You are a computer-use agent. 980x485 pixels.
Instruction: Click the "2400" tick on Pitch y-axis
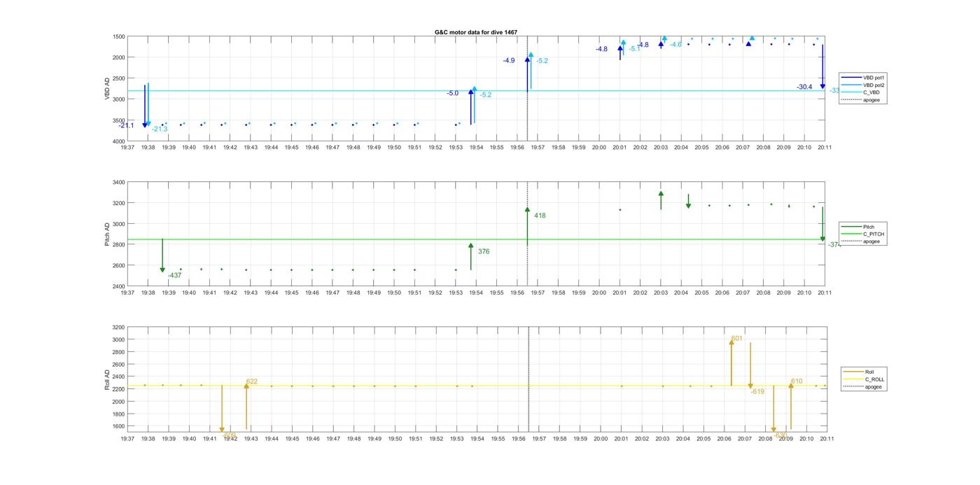pos(117,286)
